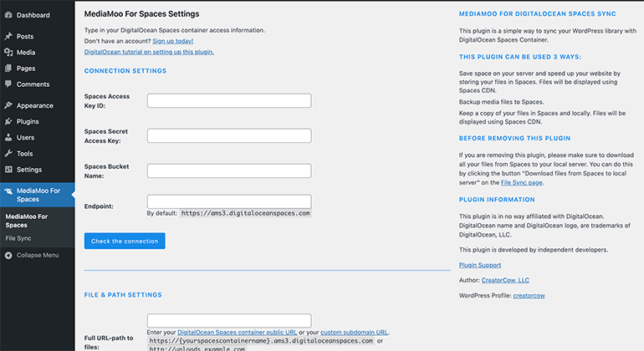Click the Posts pushpin icon

8,37
